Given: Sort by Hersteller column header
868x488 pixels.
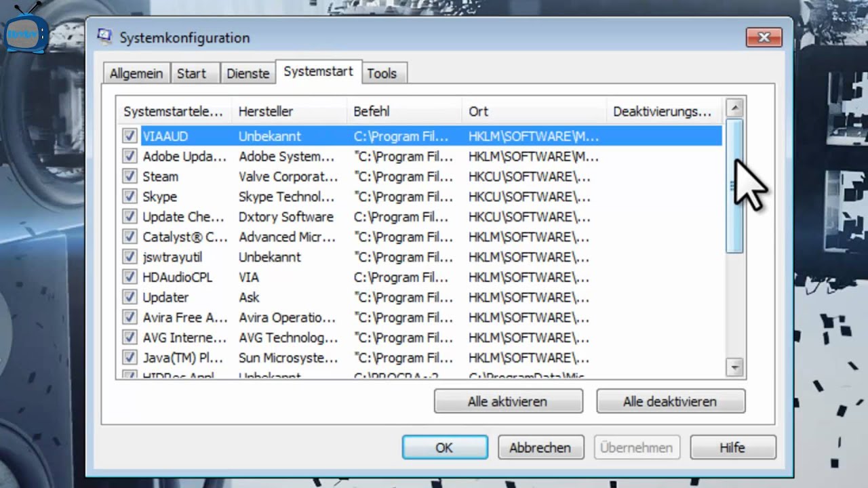Looking at the screenshot, I should 289,111.
